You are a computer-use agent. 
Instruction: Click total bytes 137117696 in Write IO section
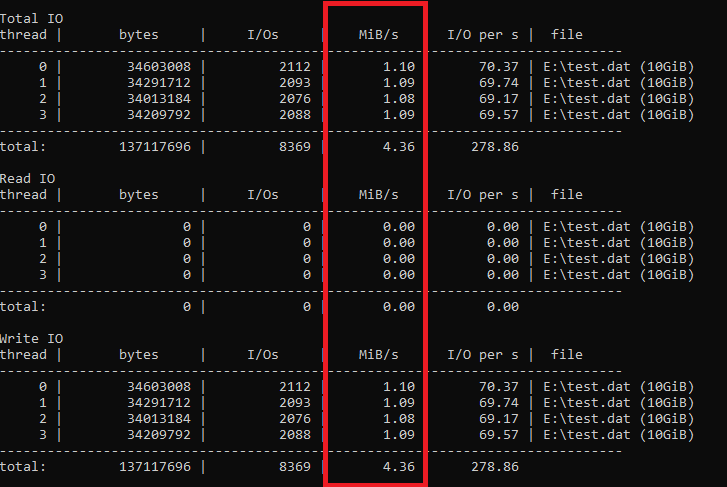(155, 467)
